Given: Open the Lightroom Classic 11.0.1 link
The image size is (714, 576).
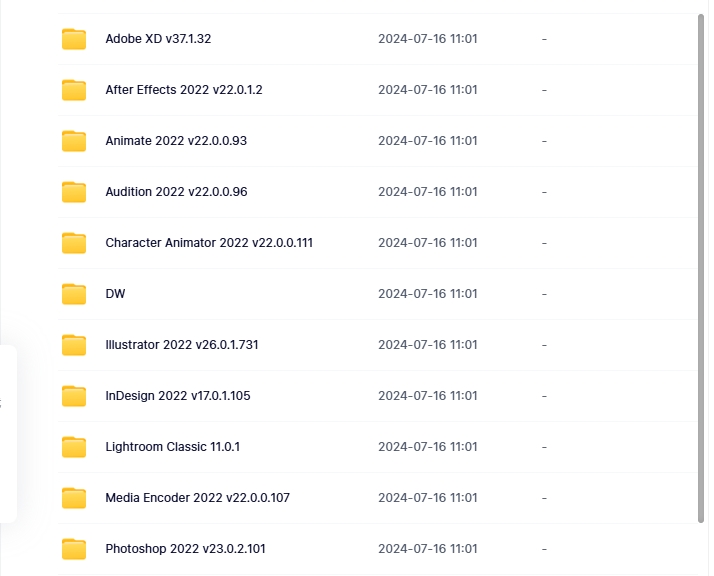Looking at the screenshot, I should 172,447.
